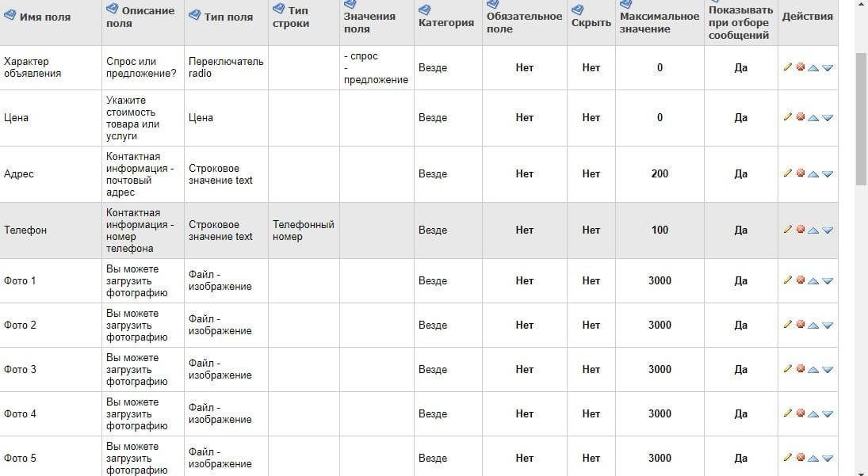Click the Спрос или предложение? description
The image size is (868, 476).
pyautogui.click(x=143, y=67)
